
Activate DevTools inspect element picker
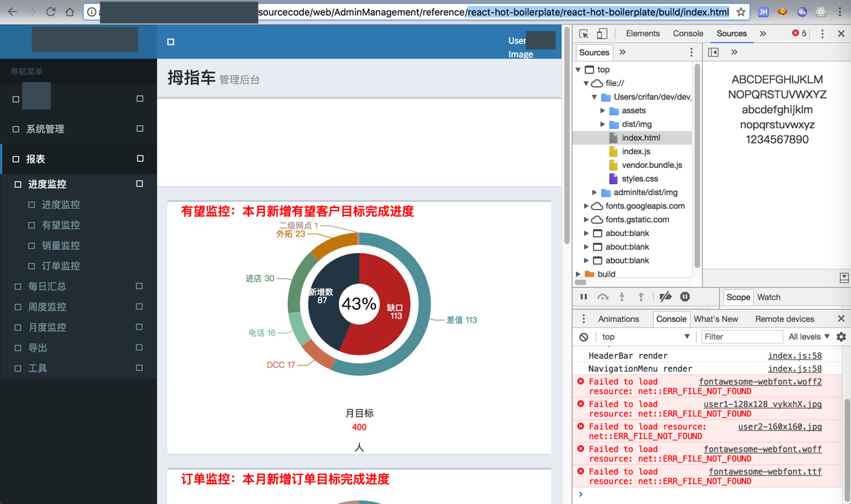click(x=583, y=33)
